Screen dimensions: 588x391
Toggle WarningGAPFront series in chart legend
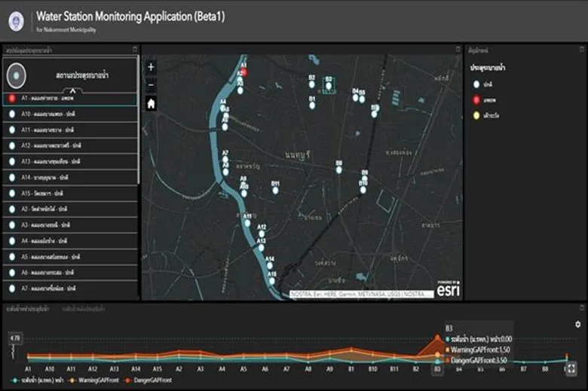click(x=93, y=380)
